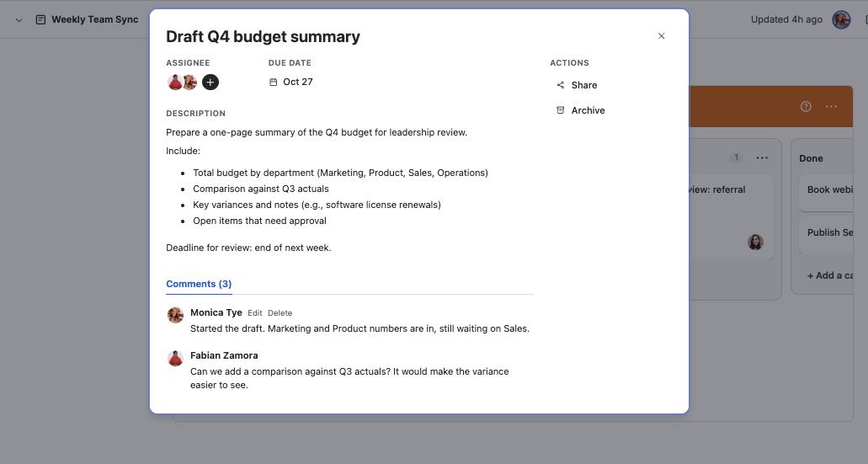Click the 'Open items that need approval' bullet
This screenshot has height=464, width=868.
click(259, 221)
